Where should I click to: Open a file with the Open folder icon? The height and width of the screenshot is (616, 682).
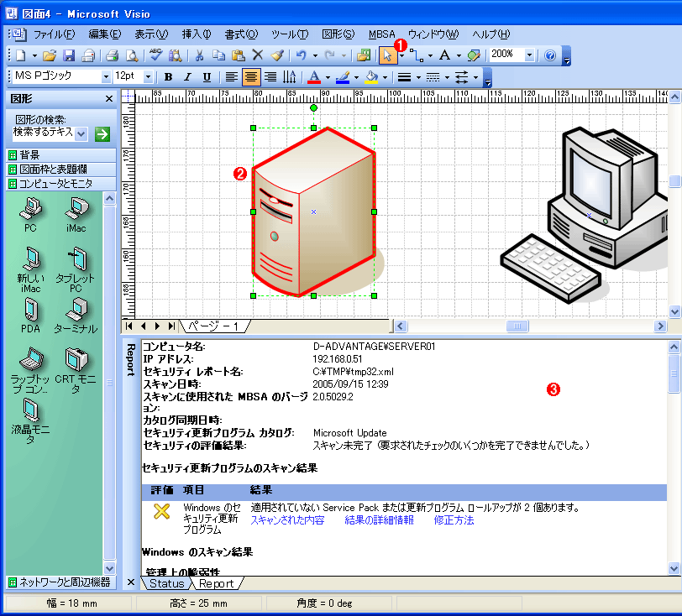coord(50,55)
